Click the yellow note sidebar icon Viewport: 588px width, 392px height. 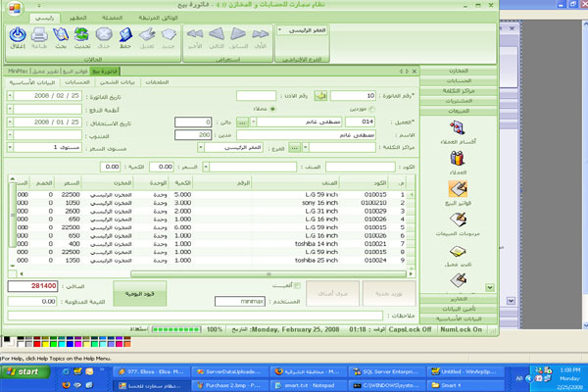(x=458, y=251)
